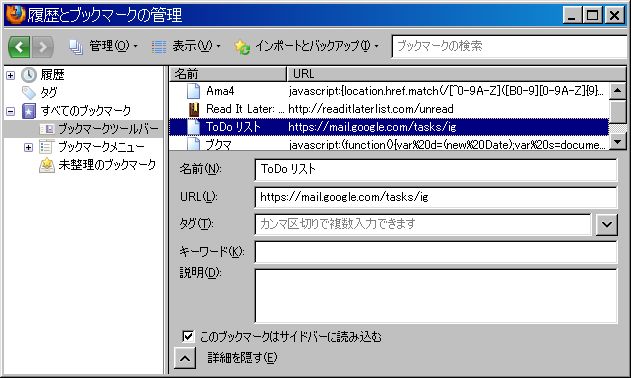Select ブックマークメニュー in the tree

point(101,147)
